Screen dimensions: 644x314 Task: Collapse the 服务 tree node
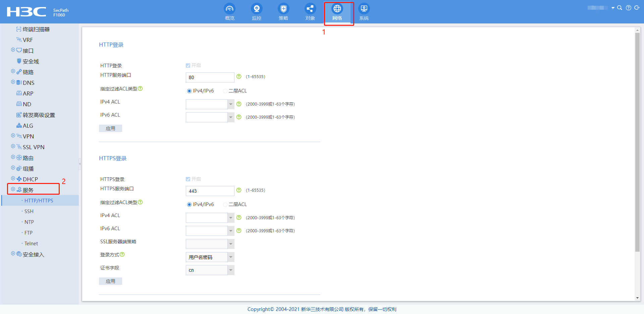13,189
